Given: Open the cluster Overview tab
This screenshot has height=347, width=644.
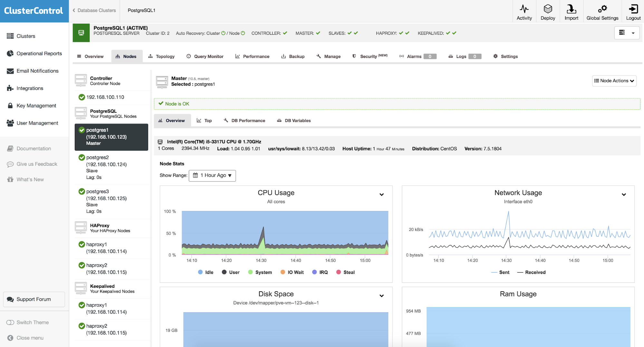Looking at the screenshot, I should pyautogui.click(x=90, y=56).
